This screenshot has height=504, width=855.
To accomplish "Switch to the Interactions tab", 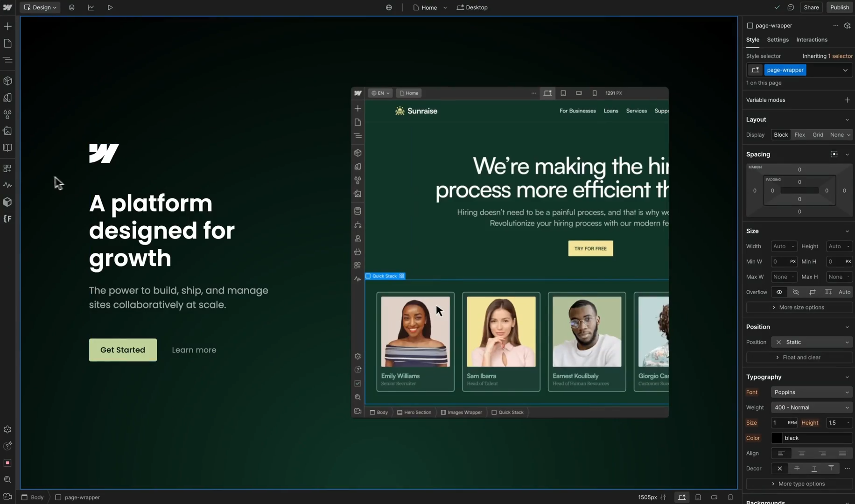I will (x=812, y=40).
